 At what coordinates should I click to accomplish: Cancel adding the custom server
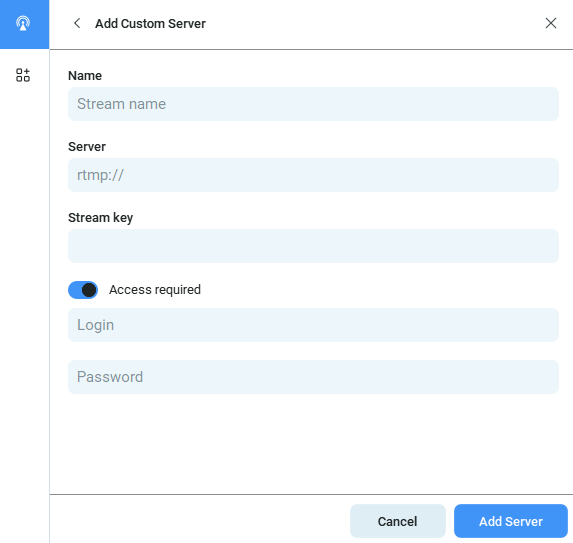tap(398, 521)
